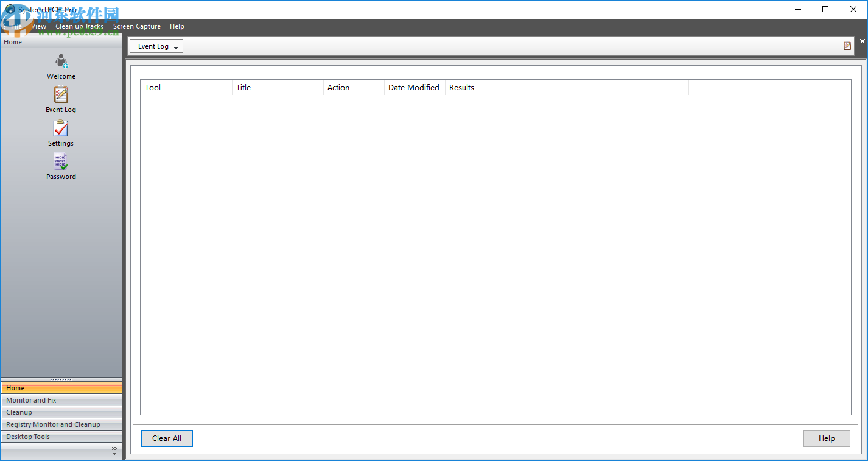Open Settings via the checkmark clipboard icon
The height and width of the screenshot is (461, 868).
click(61, 128)
